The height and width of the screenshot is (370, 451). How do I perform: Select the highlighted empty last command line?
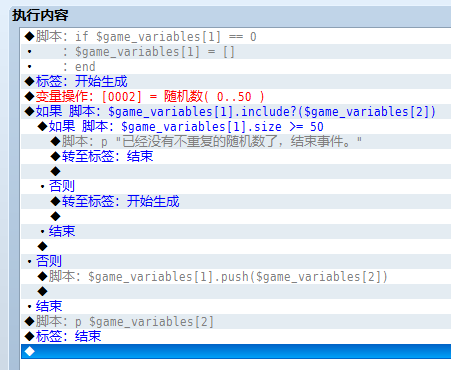[x=236, y=352]
